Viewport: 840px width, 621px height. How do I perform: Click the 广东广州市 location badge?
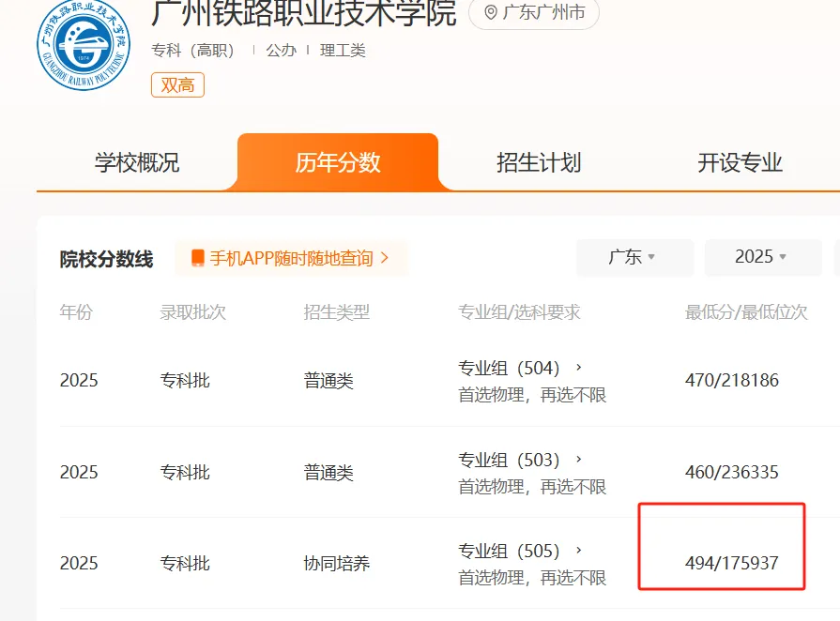pyautogui.click(x=534, y=12)
